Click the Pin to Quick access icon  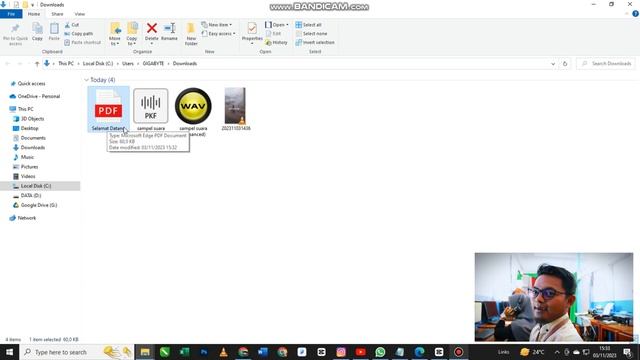pos(16,33)
